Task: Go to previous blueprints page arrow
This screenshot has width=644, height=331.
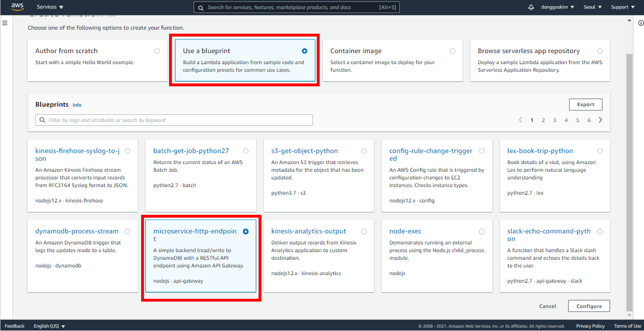Action: pos(520,120)
